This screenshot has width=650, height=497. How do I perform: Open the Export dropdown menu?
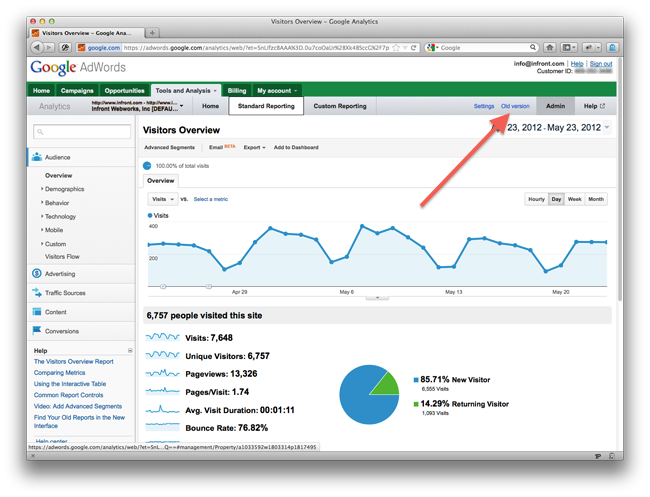(254, 148)
